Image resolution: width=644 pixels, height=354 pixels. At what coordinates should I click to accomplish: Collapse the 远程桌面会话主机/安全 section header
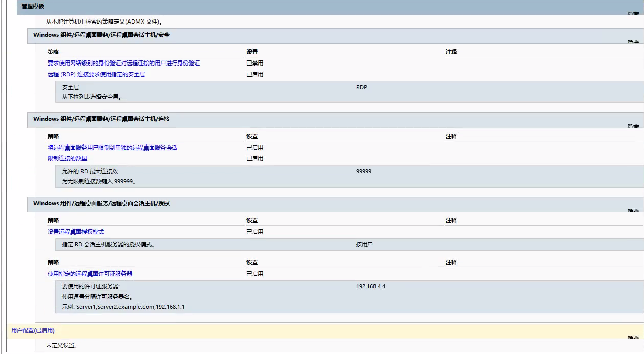coord(101,35)
